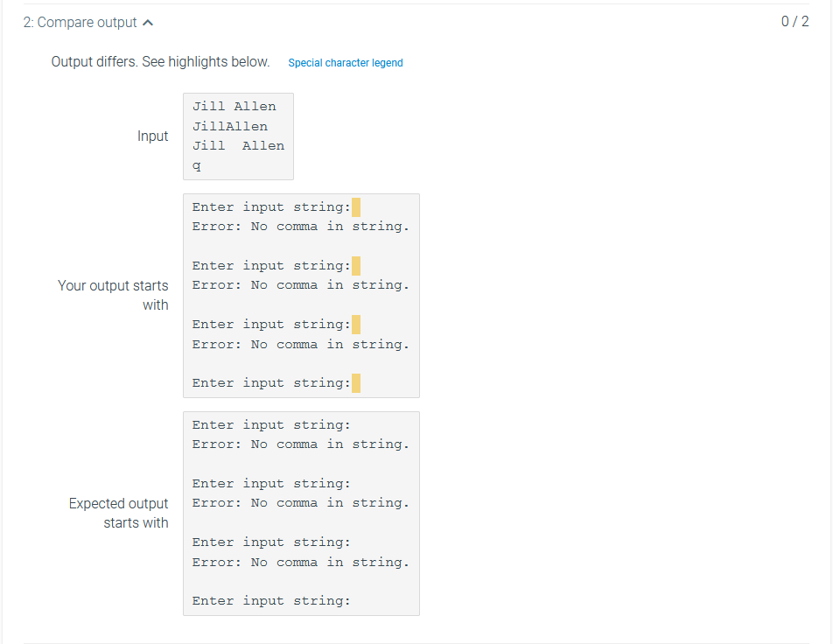Click the 'Your output starts with' label
Image resolution: width=833 pixels, height=644 pixels.
click(x=113, y=295)
